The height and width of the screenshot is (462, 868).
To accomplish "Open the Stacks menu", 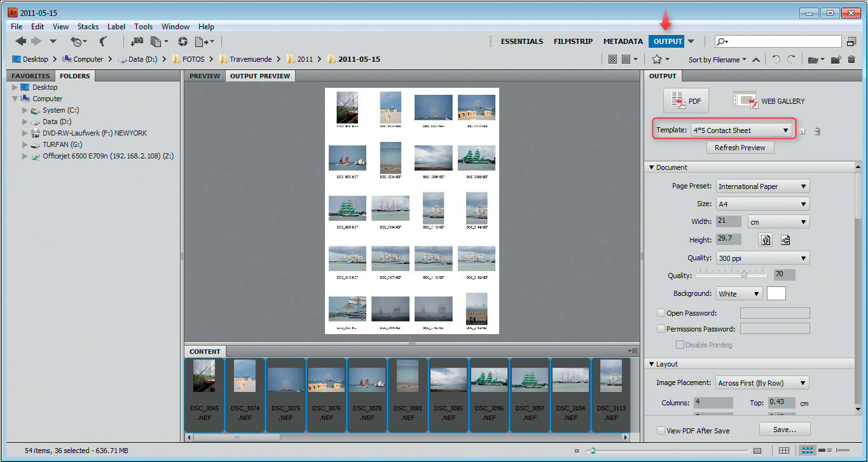I will pyautogui.click(x=88, y=27).
